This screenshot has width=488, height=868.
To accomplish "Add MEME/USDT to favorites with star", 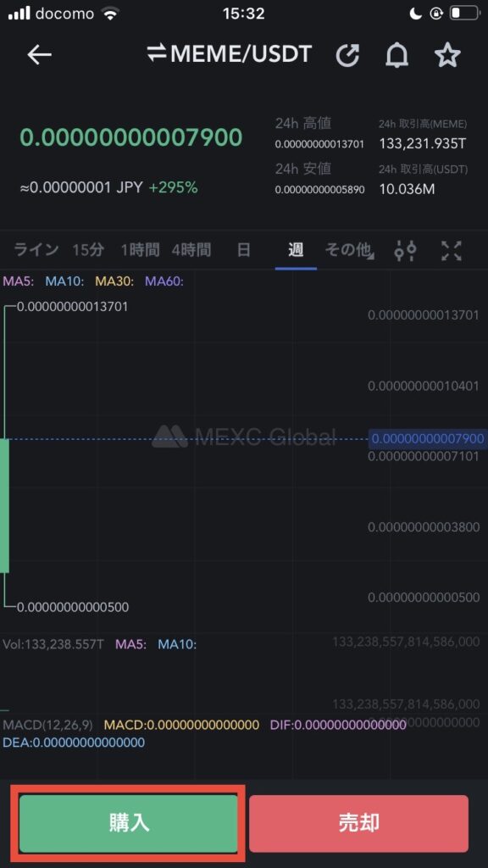I will 447,55.
